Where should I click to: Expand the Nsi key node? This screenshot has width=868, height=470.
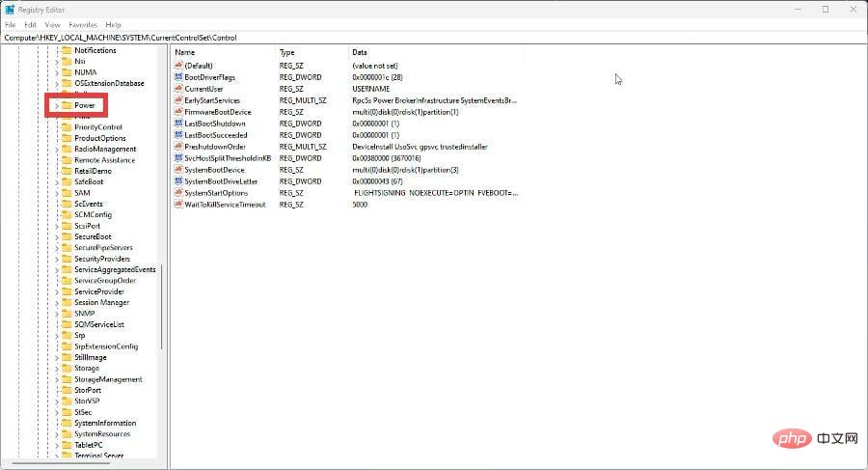click(57, 62)
